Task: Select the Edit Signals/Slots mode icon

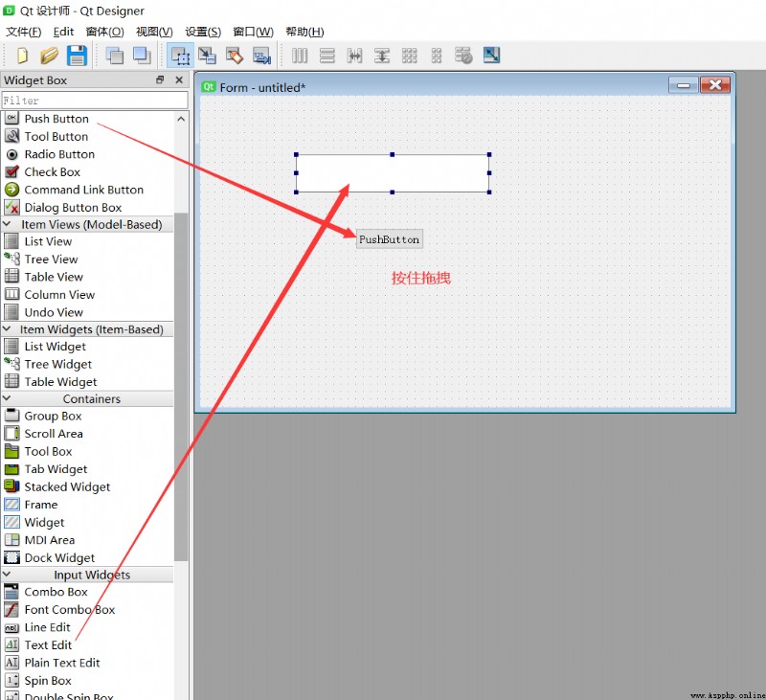Action: tap(207, 56)
